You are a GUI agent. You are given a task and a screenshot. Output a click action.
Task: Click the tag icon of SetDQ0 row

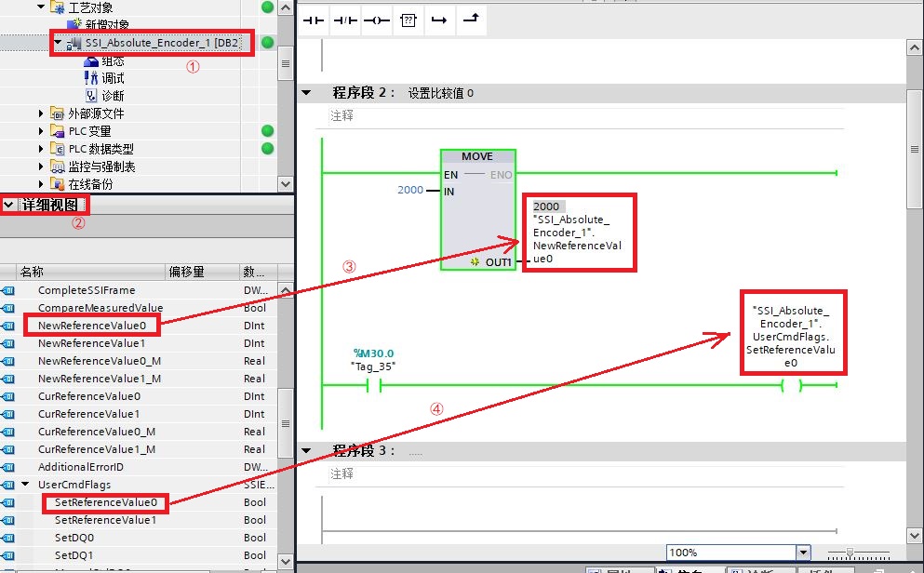coord(8,538)
